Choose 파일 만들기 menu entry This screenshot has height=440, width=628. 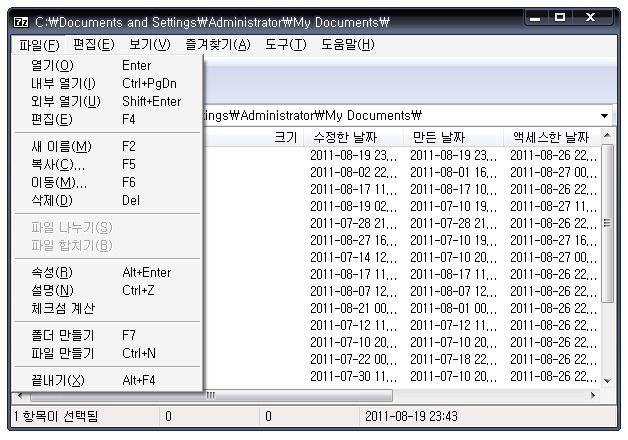pyautogui.click(x=107, y=353)
